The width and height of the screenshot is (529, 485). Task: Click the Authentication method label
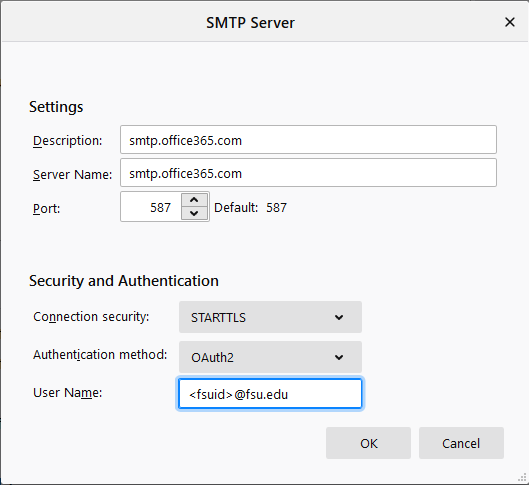tap(100, 355)
